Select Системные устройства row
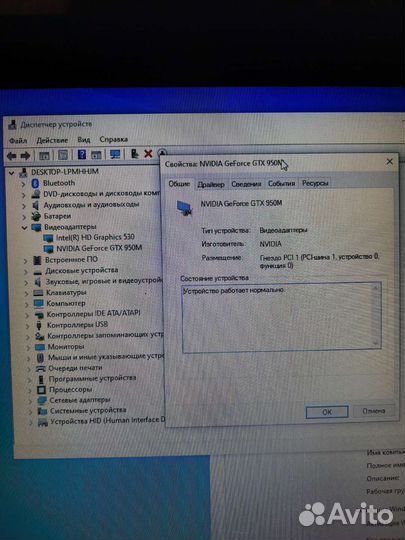This screenshot has width=405, height=540. point(88,411)
